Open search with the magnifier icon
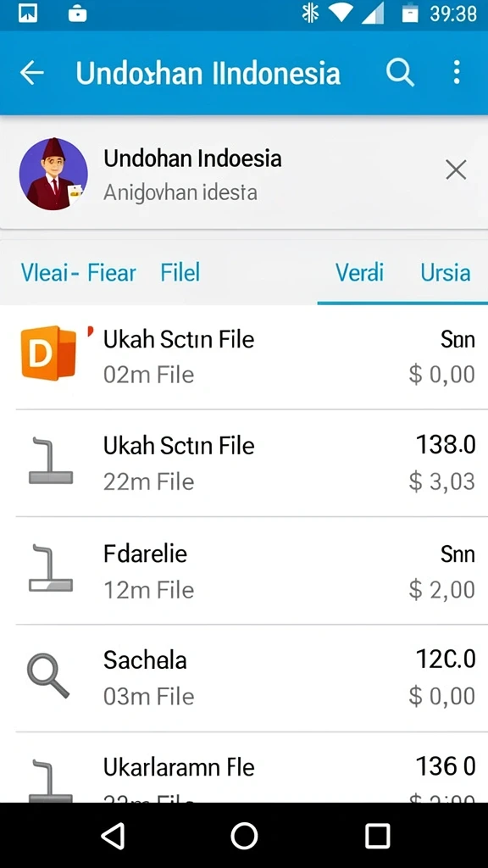This screenshot has height=868, width=488. (x=400, y=73)
